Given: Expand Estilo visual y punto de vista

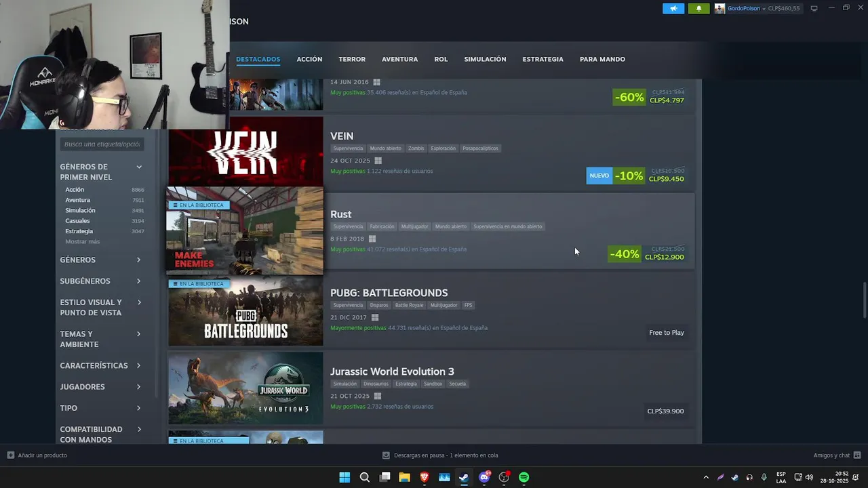Looking at the screenshot, I should click(x=139, y=302).
